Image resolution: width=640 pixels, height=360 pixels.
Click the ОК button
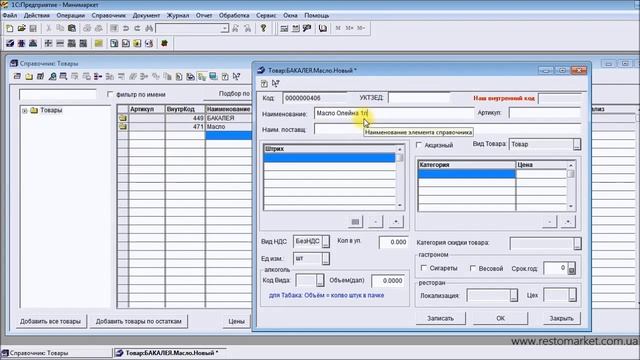click(500, 318)
